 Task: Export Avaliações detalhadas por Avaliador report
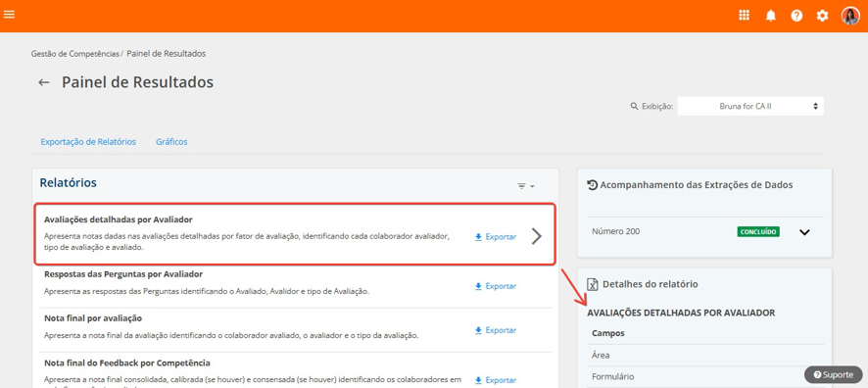[x=496, y=237]
